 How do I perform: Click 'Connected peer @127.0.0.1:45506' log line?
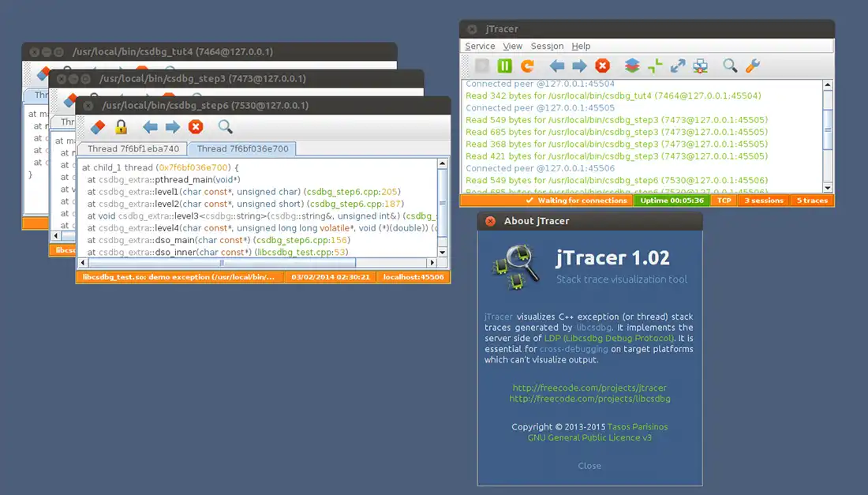(540, 168)
